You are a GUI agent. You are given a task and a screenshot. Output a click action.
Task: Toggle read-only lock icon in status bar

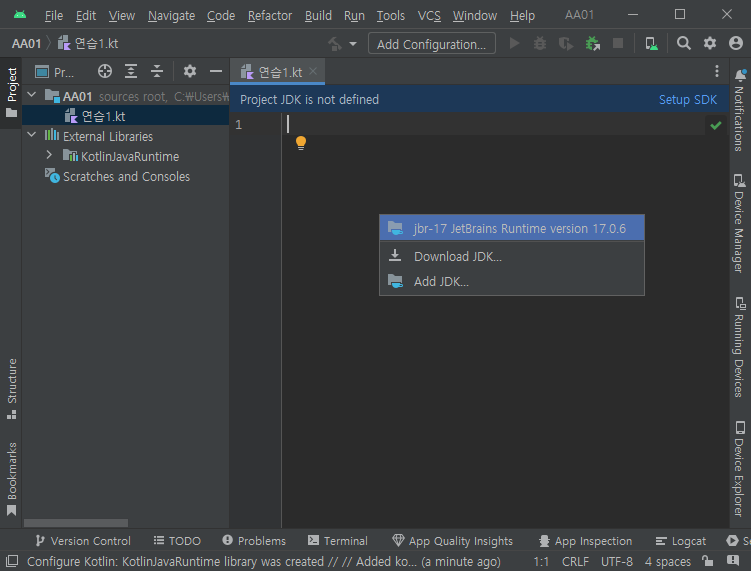707,560
